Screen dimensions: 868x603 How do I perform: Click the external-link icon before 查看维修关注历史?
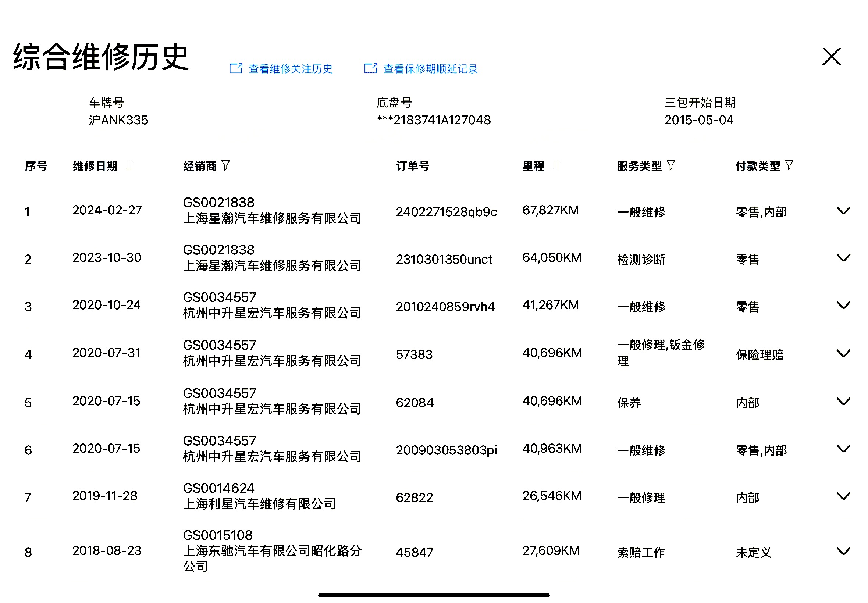coord(236,68)
